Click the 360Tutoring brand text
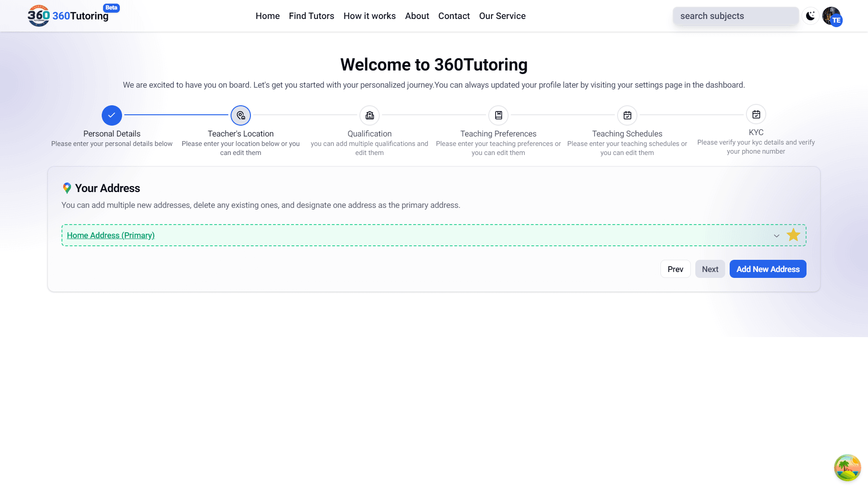The image size is (868, 488). pos(80,16)
